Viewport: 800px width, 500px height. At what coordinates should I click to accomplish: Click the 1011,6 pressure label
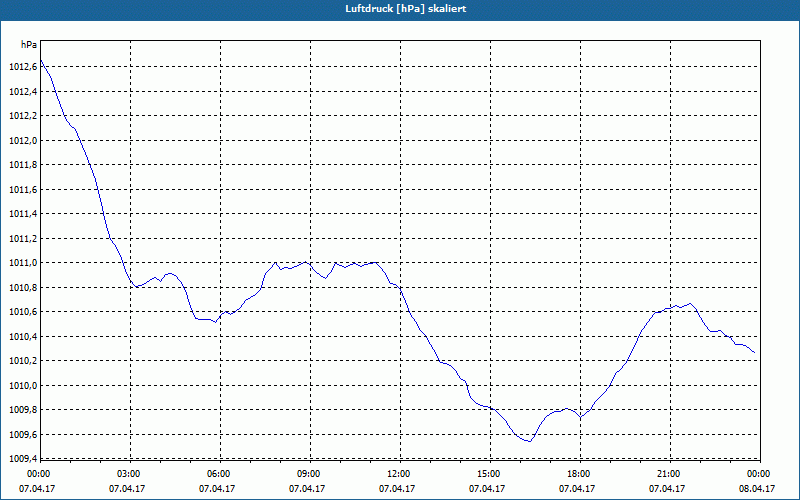[23, 190]
